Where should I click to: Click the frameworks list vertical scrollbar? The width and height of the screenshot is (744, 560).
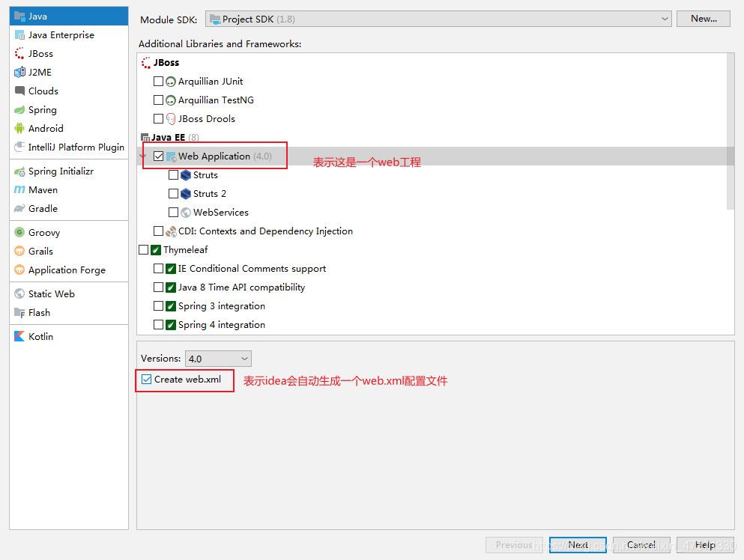[x=731, y=131]
